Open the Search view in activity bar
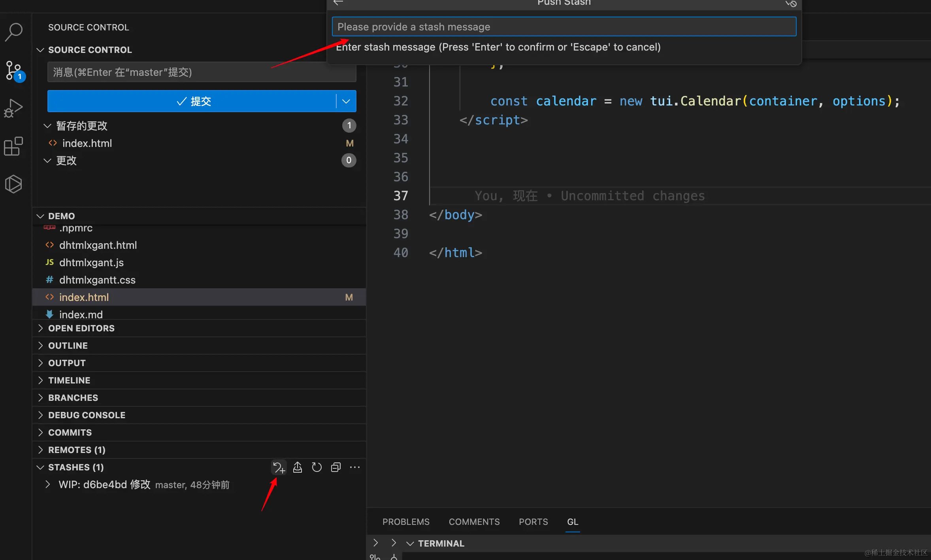 coord(14,32)
